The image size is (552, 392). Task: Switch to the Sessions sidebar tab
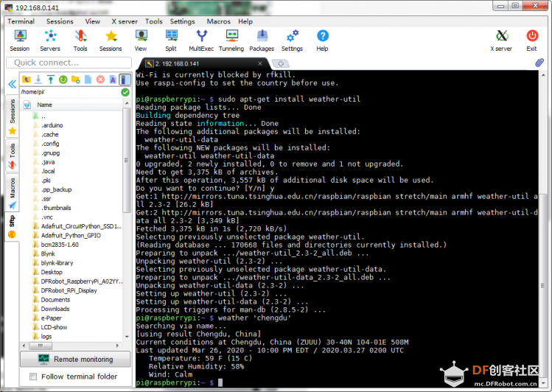pyautogui.click(x=13, y=116)
